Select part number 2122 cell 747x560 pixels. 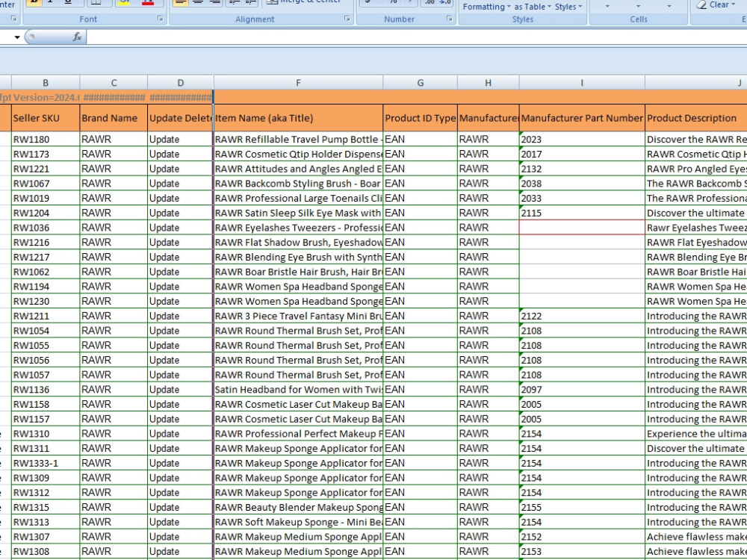pos(582,316)
